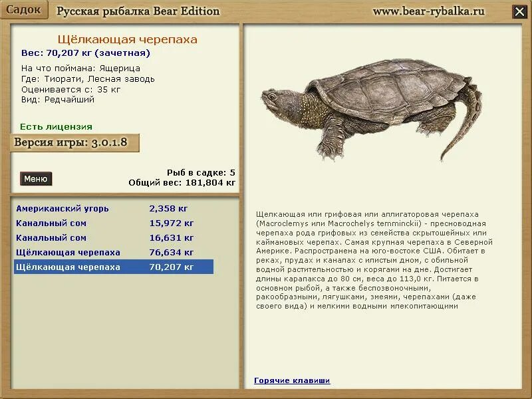Click the Общий вес: 181,804 кг total
532x399 pixels.
pyautogui.click(x=182, y=183)
